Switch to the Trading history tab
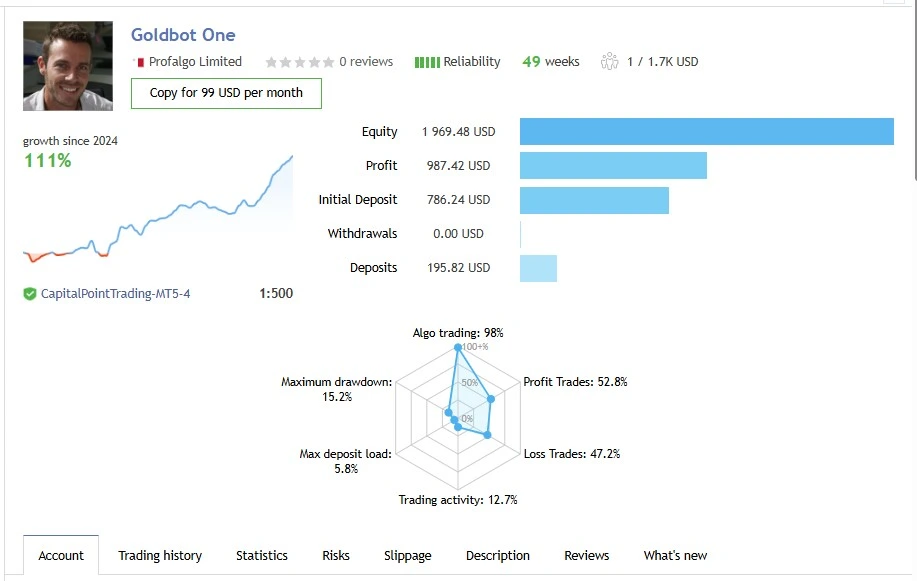Viewport: 917px width, 581px height. (x=160, y=556)
